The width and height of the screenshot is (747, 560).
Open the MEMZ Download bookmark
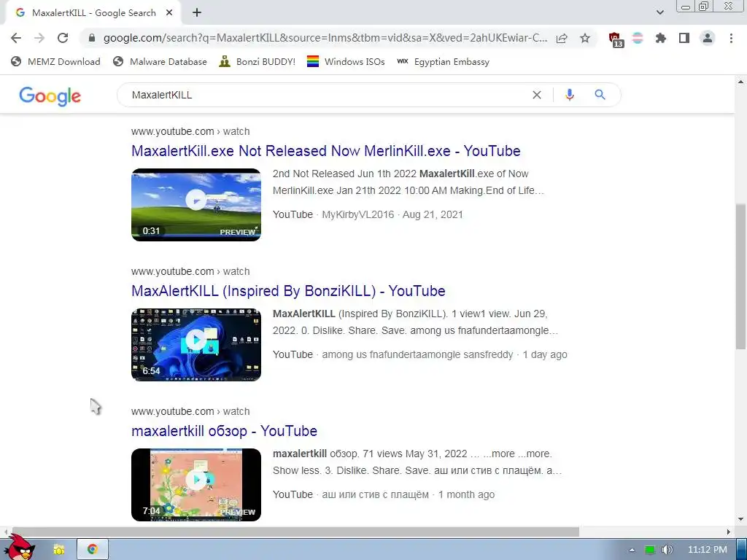[55, 61]
